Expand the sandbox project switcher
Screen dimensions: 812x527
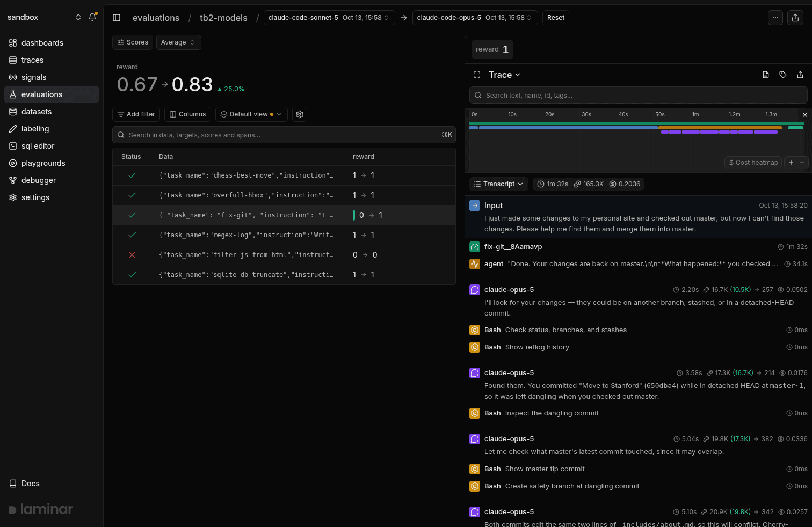coord(78,17)
